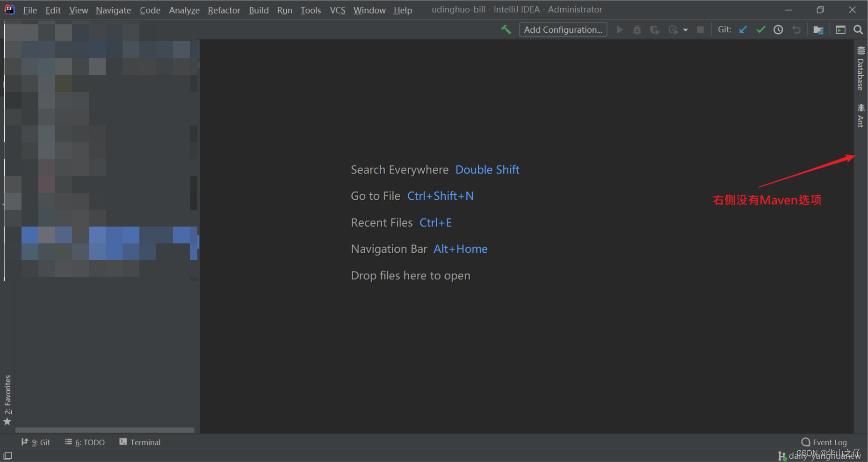868x462 pixels.
Task: Open Git Show History clock icon
Action: [778, 29]
